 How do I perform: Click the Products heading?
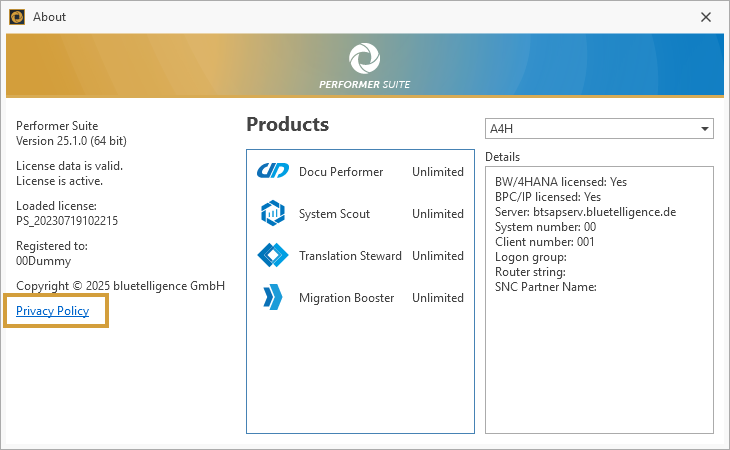coord(287,125)
